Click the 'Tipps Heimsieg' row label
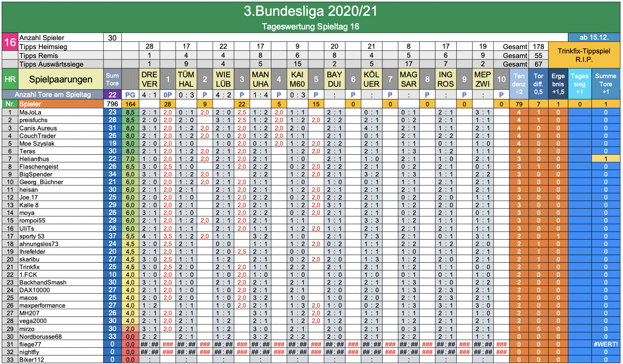The height and width of the screenshot is (364, 623). click(61, 47)
